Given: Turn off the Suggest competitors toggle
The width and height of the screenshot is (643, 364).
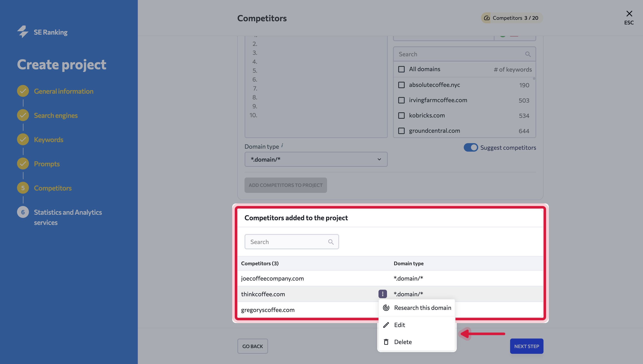Looking at the screenshot, I should (471, 148).
